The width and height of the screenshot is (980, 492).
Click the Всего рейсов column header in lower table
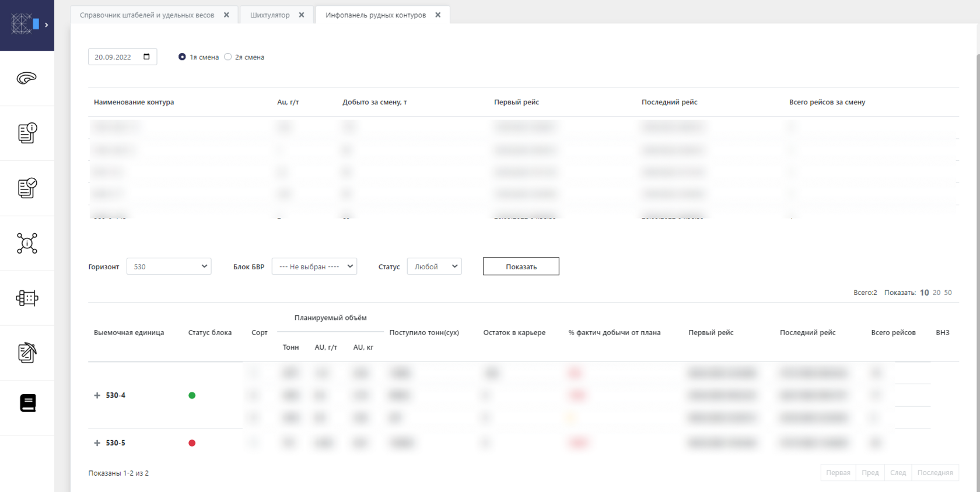pyautogui.click(x=894, y=332)
